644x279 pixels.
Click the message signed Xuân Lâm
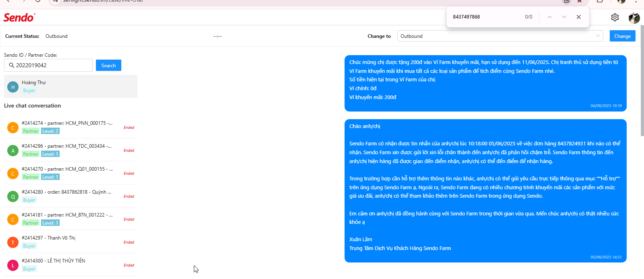(485, 191)
